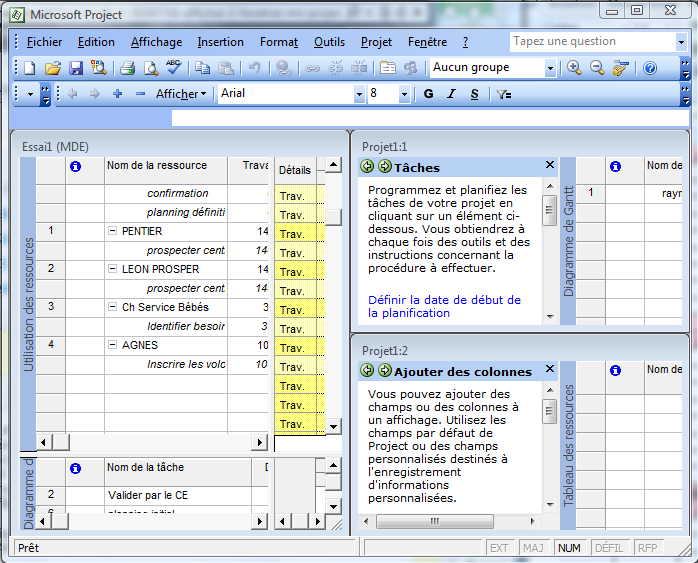This screenshot has height=563, width=698.
Task: Zoom in with magnifier plus
Action: [x=574, y=68]
